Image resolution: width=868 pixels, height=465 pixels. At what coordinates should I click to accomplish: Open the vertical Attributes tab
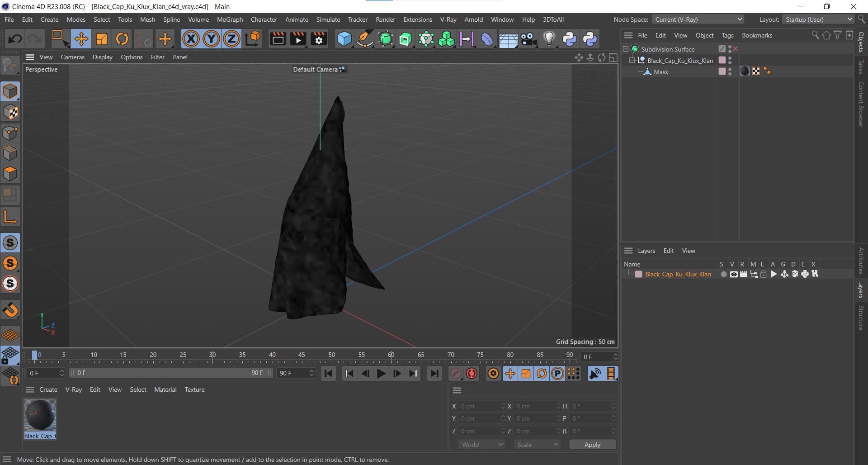pos(861,261)
